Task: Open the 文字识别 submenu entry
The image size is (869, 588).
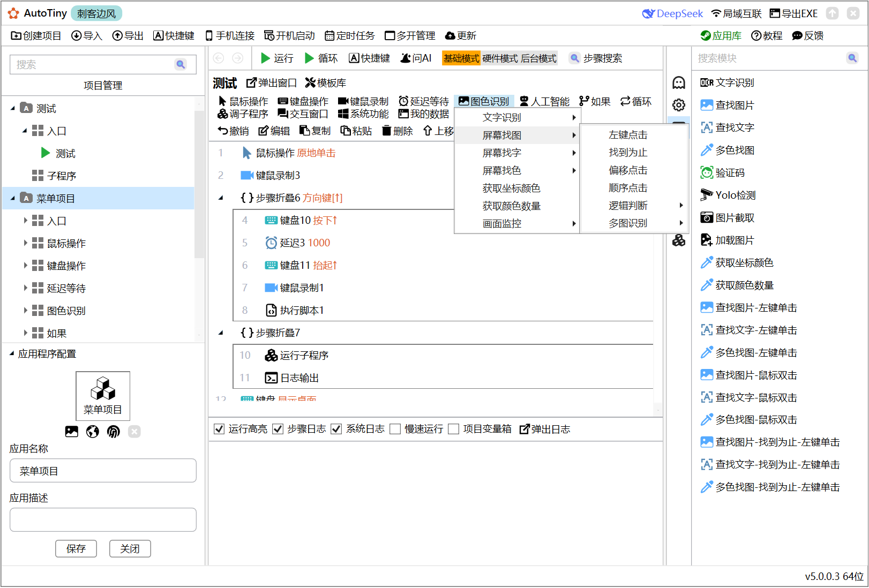Action: pyautogui.click(x=516, y=117)
